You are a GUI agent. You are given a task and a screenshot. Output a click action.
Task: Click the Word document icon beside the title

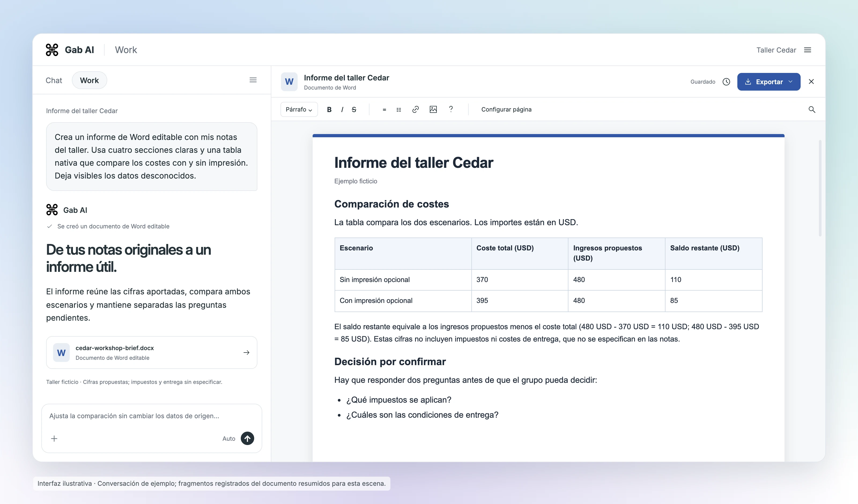click(289, 82)
